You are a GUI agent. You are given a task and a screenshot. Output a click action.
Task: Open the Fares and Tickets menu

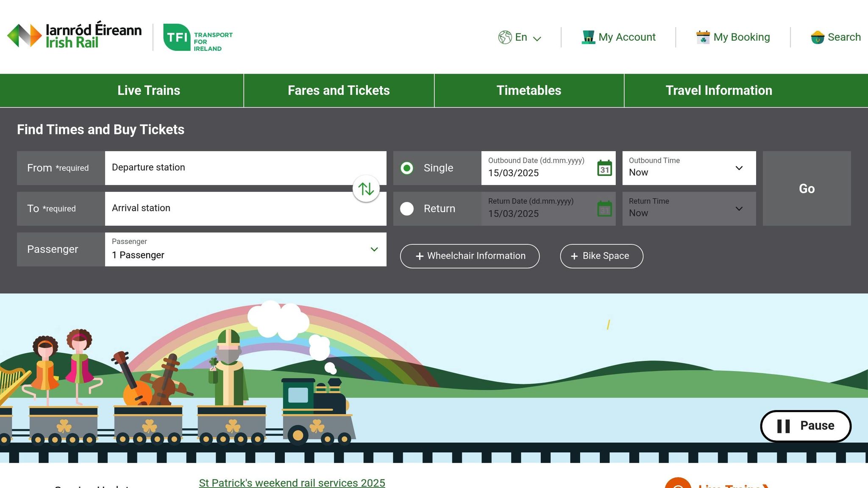point(339,90)
